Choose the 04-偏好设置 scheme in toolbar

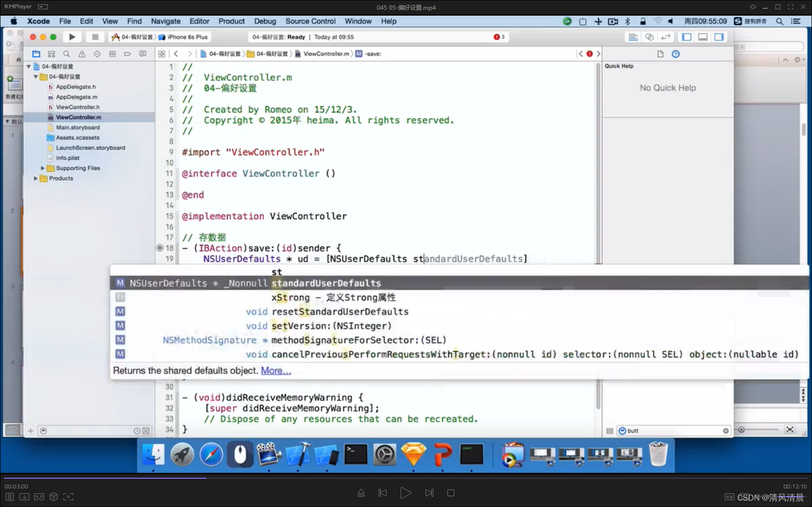(x=133, y=37)
